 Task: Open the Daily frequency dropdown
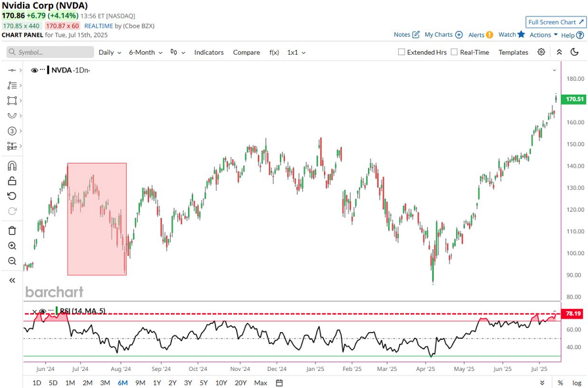tap(110, 53)
